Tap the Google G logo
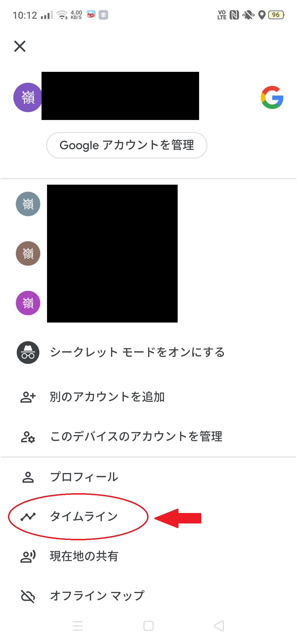This screenshot has width=297, height=644. tap(272, 97)
